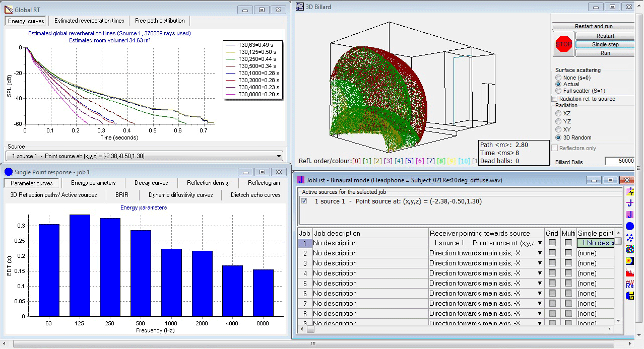Select 'None (s=0)' surface scattering option
Image resolution: width=644 pixels, height=349 pixels.
(558, 78)
